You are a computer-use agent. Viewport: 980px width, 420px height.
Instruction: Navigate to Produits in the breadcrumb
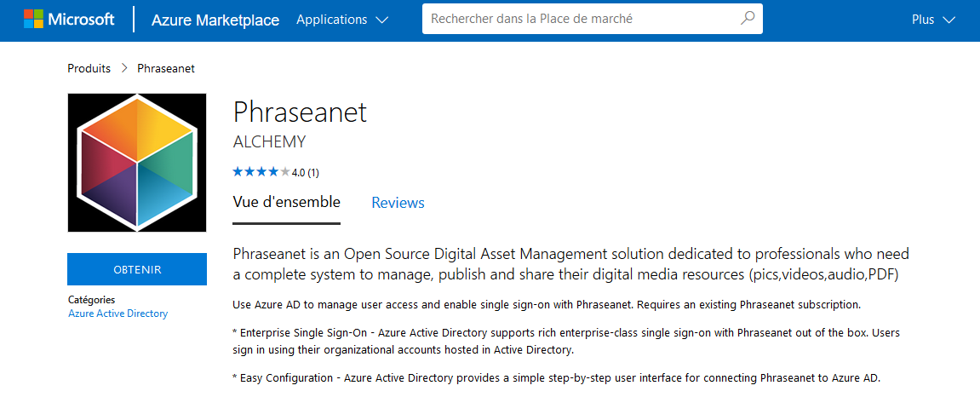coord(89,68)
